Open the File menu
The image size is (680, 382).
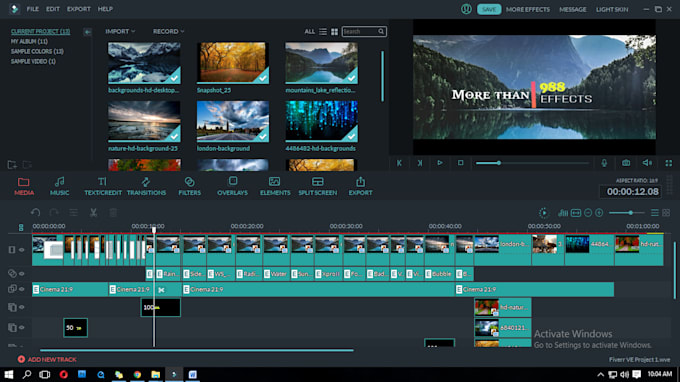tap(33, 9)
